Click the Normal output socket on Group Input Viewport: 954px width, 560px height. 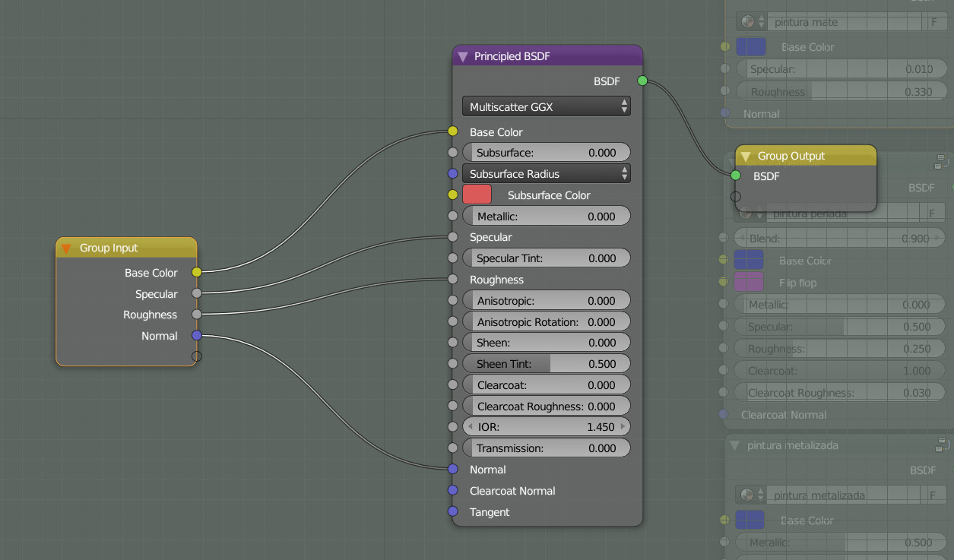click(x=197, y=335)
